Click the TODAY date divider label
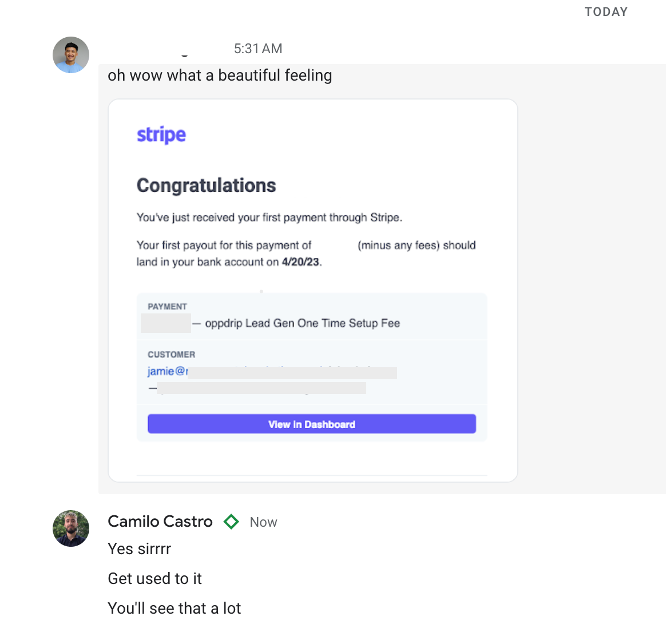 (x=606, y=12)
